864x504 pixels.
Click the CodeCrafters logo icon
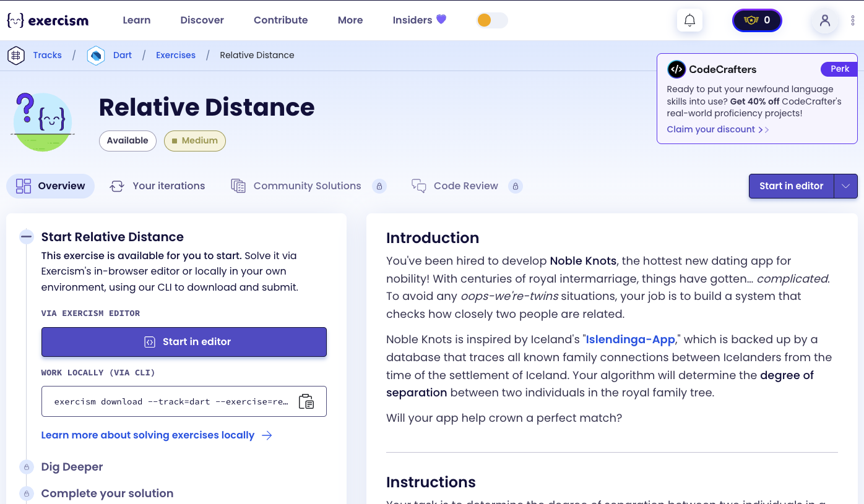coord(676,69)
